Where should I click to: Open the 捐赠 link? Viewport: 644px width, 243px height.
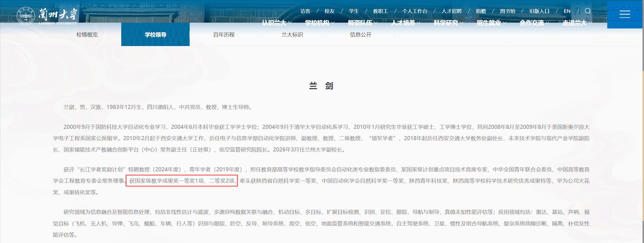pyautogui.click(x=481, y=11)
